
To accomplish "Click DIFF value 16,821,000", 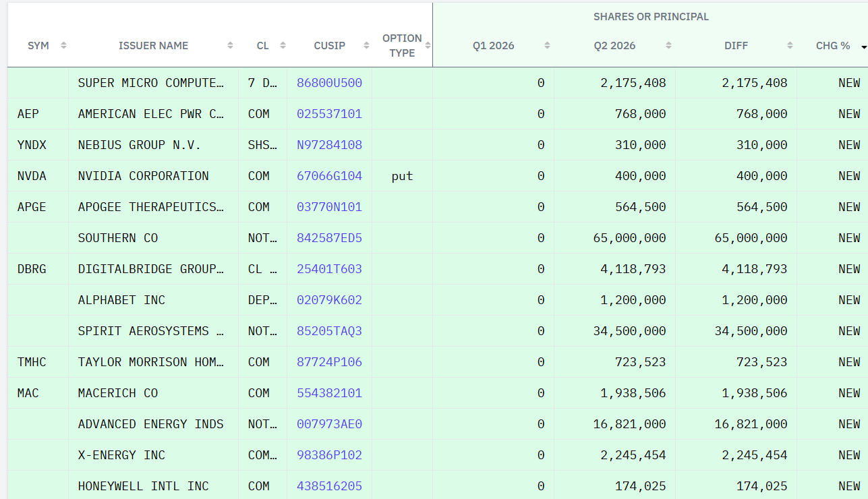I will click(x=751, y=424).
